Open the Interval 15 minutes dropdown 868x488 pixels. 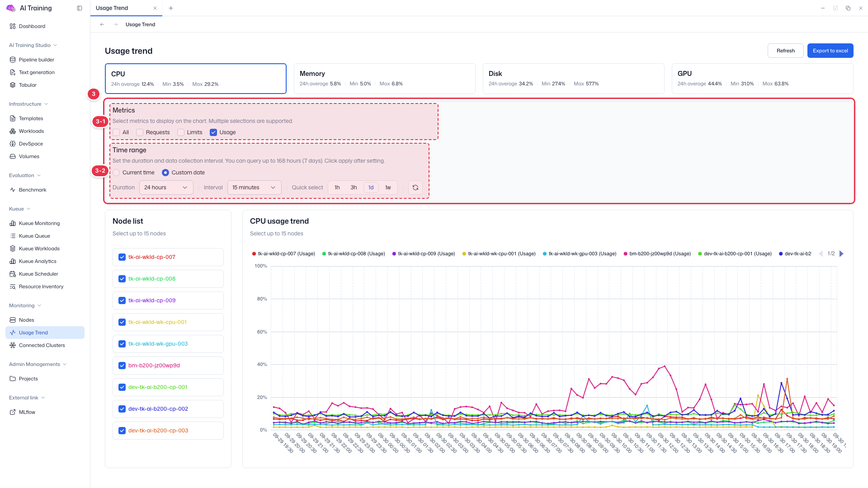click(x=254, y=188)
